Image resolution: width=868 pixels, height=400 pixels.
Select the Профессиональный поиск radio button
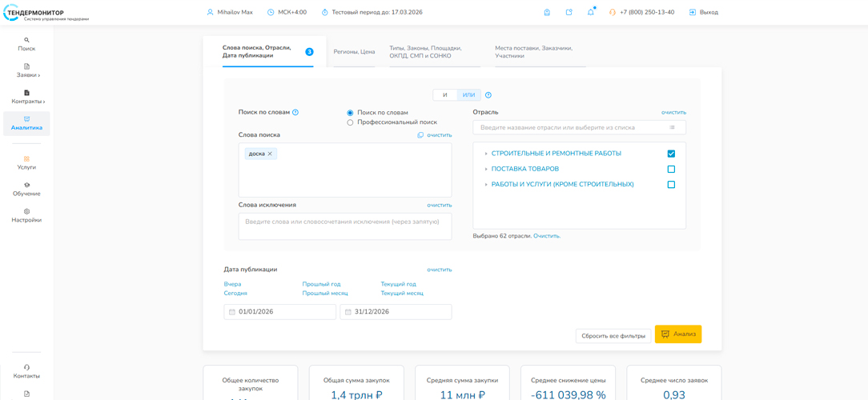pyautogui.click(x=350, y=122)
